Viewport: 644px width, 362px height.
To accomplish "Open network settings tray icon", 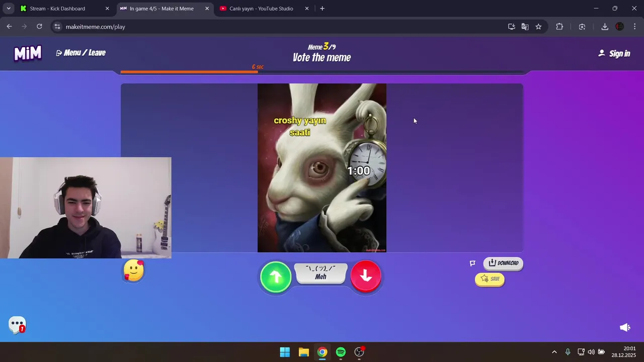I will click(581, 352).
